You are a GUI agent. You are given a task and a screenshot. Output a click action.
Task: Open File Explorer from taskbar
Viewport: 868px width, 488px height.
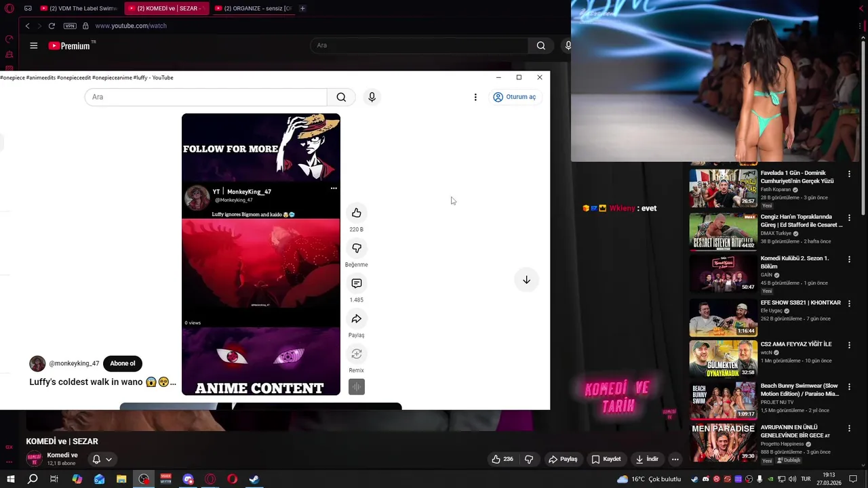click(121, 479)
